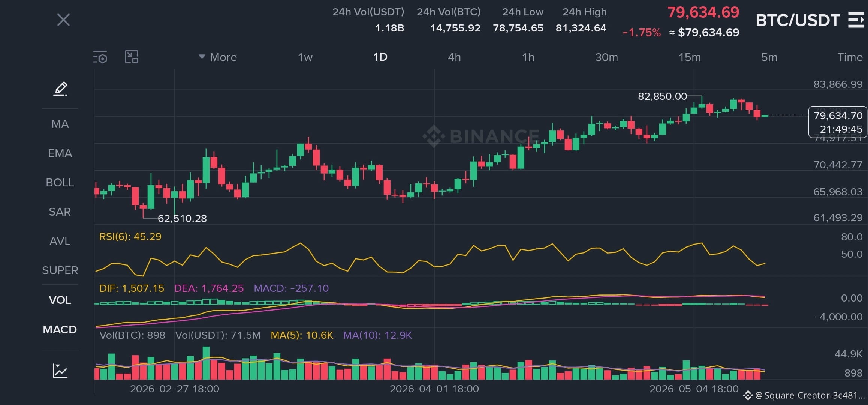Screen dimensions: 868x405
Task: Click the DEA: 1,764.25 label
Action: coord(209,288)
